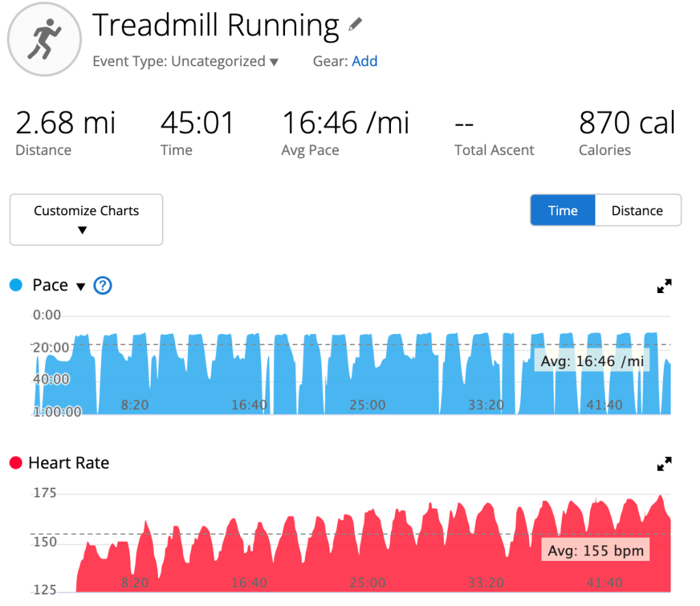Screen dimensions: 700x606
Task: Switch charts to Distance view
Action: [637, 210]
